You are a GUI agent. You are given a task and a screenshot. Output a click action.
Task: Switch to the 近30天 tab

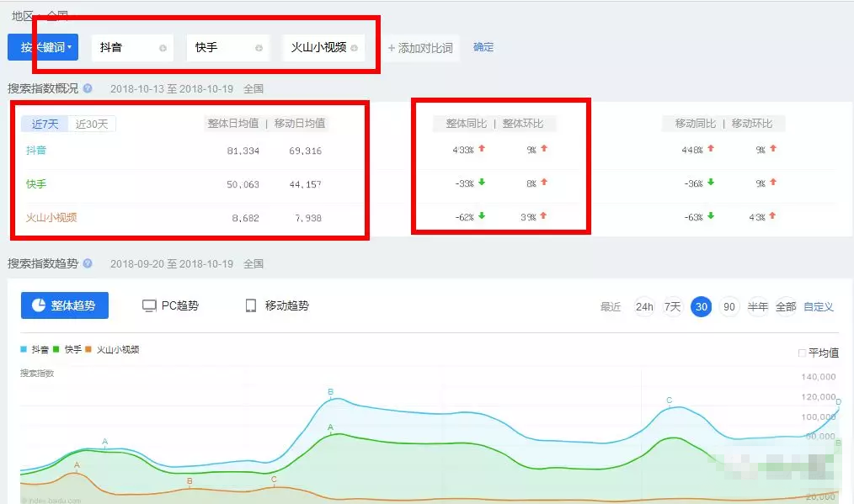tap(92, 124)
